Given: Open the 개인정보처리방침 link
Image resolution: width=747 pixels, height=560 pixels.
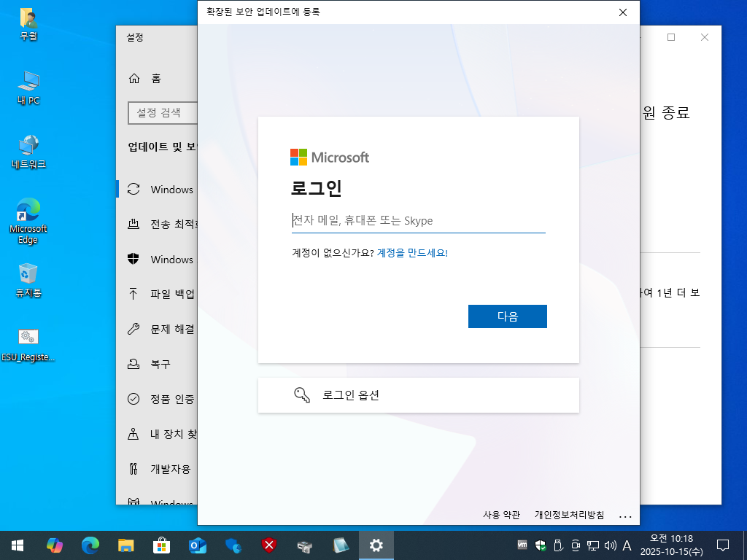Looking at the screenshot, I should click(x=569, y=515).
